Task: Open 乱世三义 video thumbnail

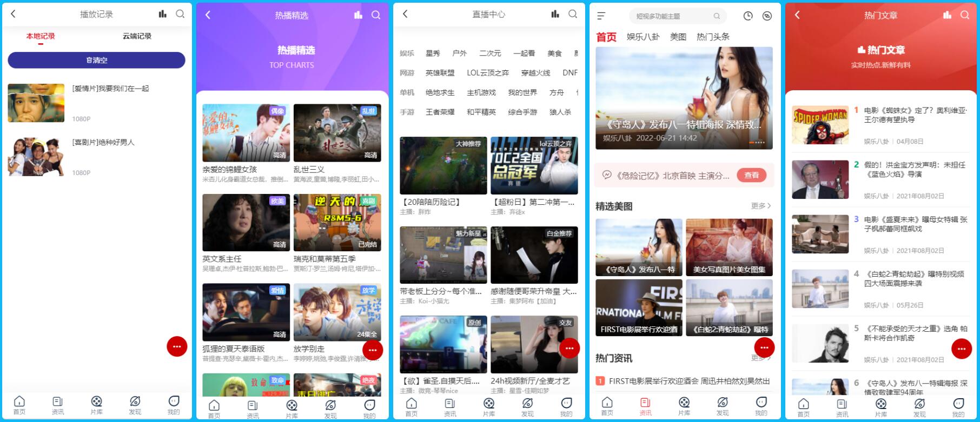Action: point(337,133)
